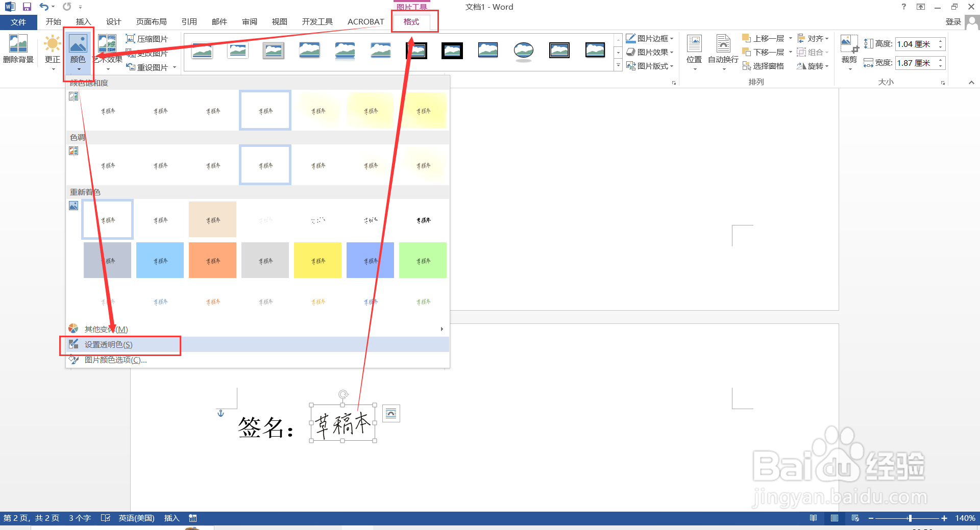Click the 登录 sign-in link
The image size is (980, 530).
pos(953,21)
